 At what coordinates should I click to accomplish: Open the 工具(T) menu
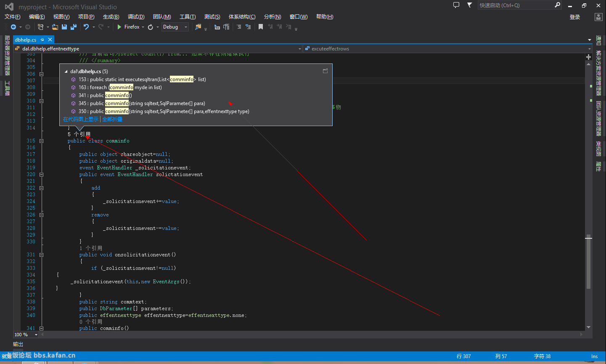(x=188, y=17)
